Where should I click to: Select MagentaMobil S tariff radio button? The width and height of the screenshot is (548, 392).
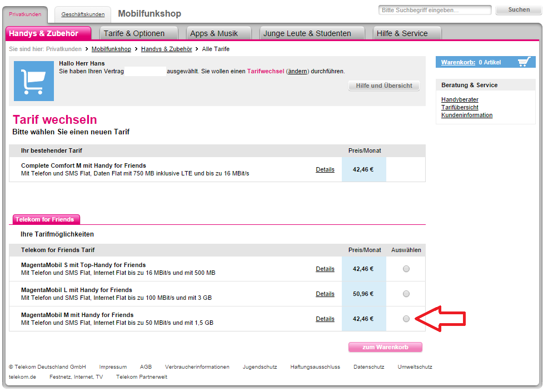tap(406, 269)
